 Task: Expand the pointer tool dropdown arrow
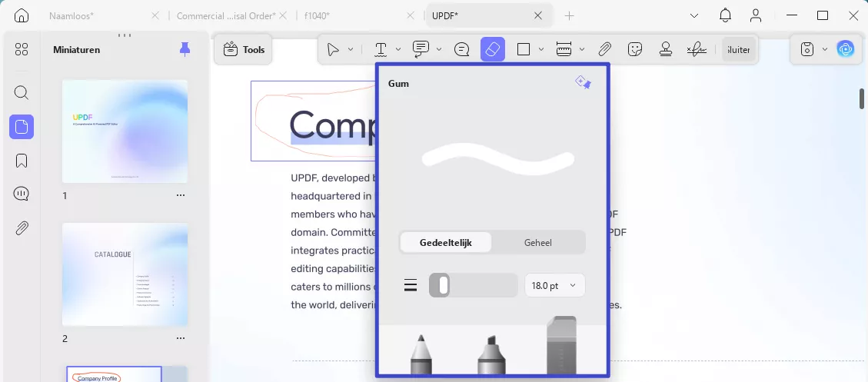[351, 49]
